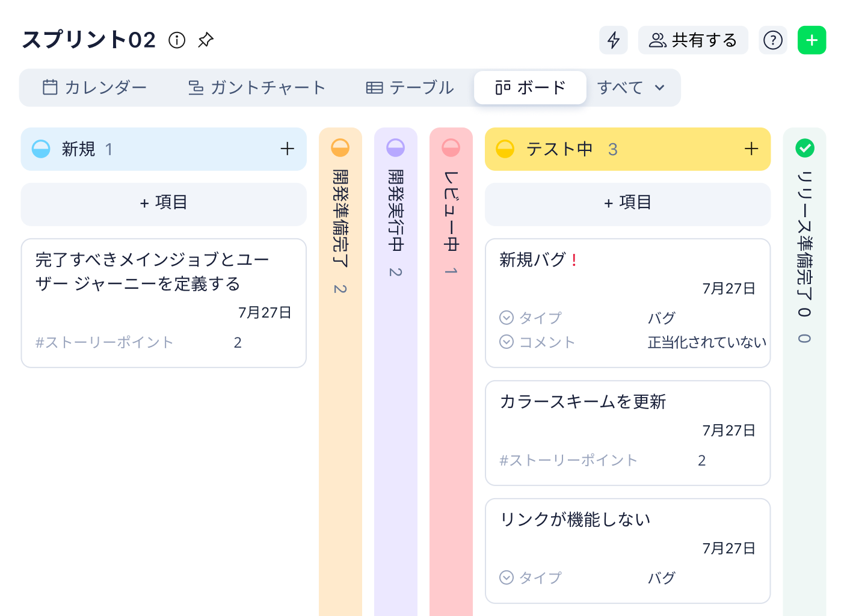Expand the 開発準備完了 collapsed column

coord(340,371)
